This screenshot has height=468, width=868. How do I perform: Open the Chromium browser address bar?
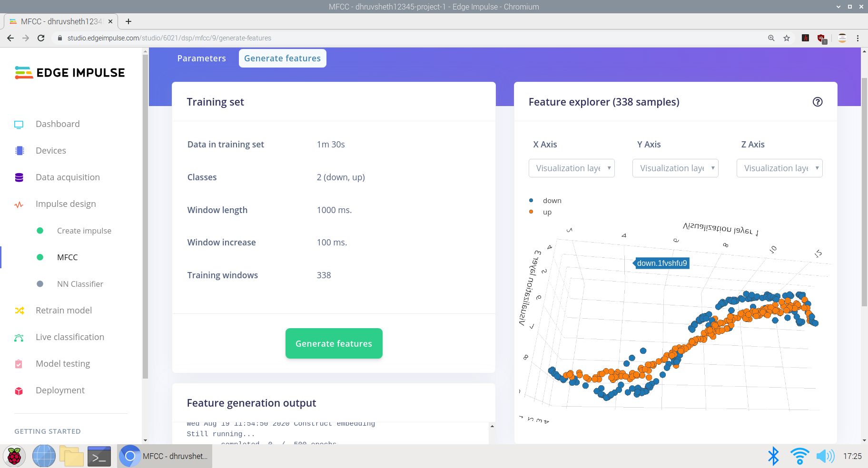[190, 38]
